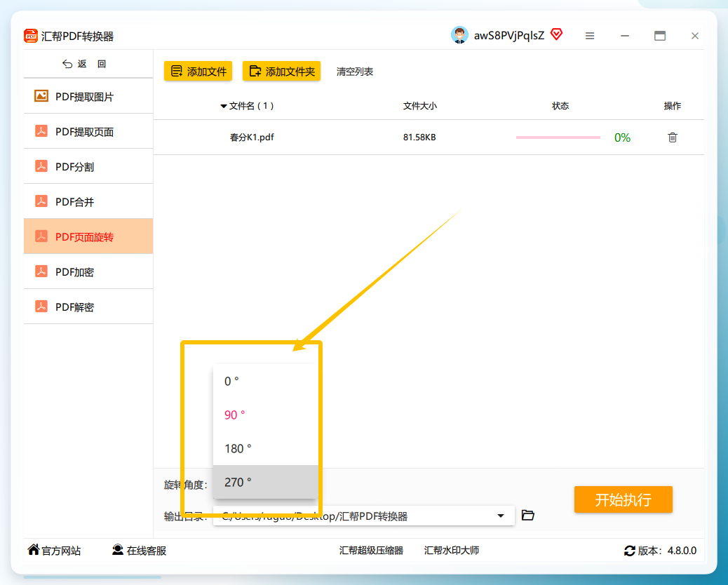Select the 春分K1.pdf file name

tap(252, 137)
